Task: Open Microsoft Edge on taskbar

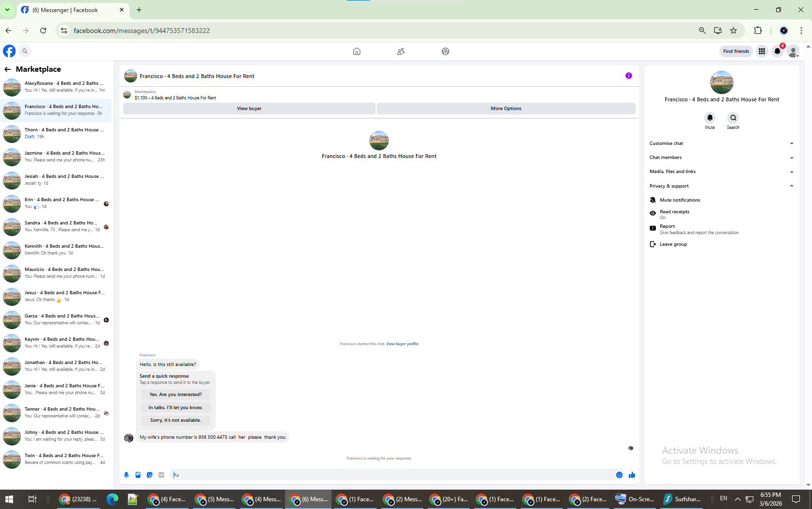Action: (112, 499)
